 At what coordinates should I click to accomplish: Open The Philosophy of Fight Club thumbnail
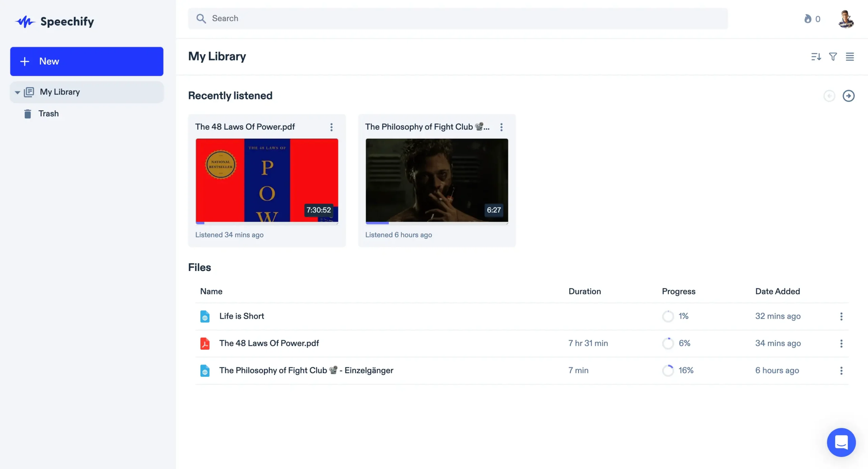click(x=437, y=180)
